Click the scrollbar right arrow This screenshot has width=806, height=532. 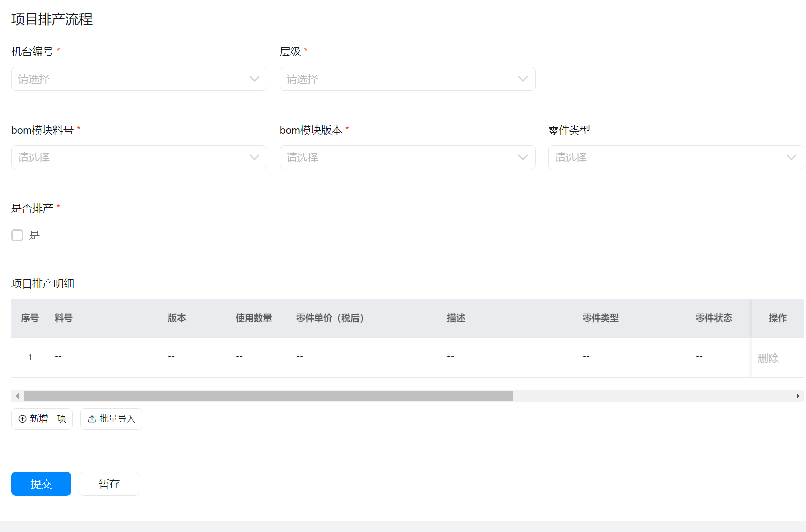tap(798, 396)
